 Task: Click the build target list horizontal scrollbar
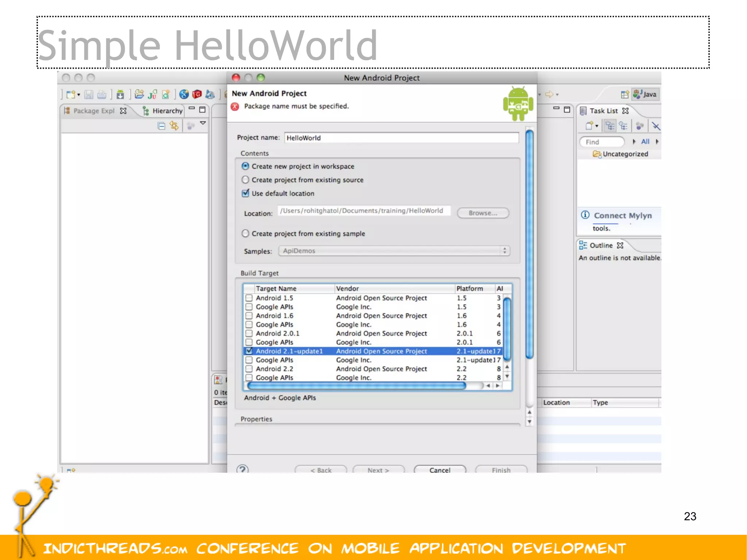point(356,386)
